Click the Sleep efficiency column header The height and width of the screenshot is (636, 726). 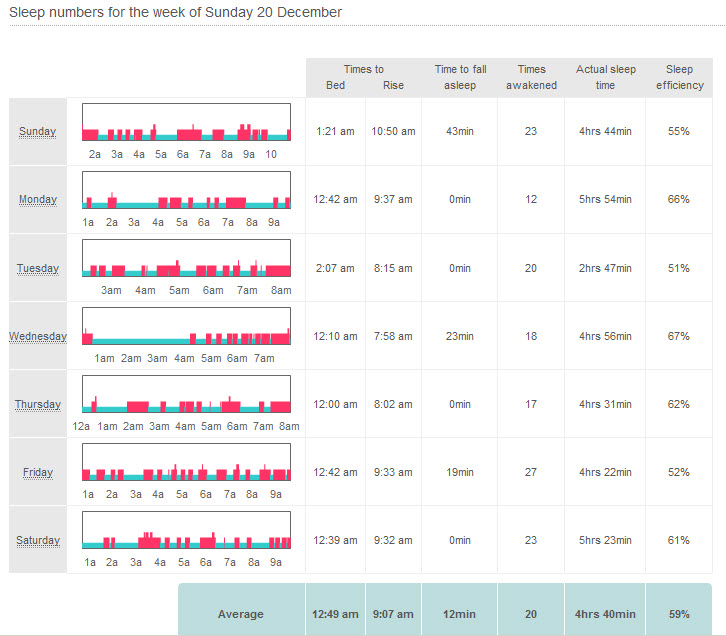point(680,77)
